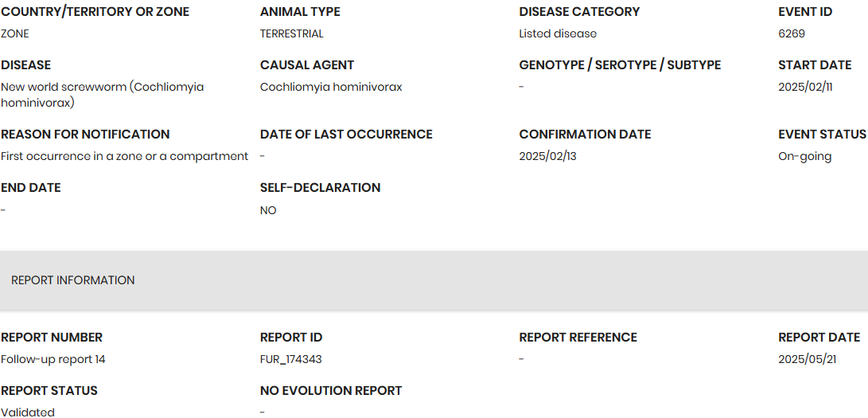Image resolution: width=868 pixels, height=418 pixels.
Task: Click the No Evolution Report label
Action: tap(331, 391)
